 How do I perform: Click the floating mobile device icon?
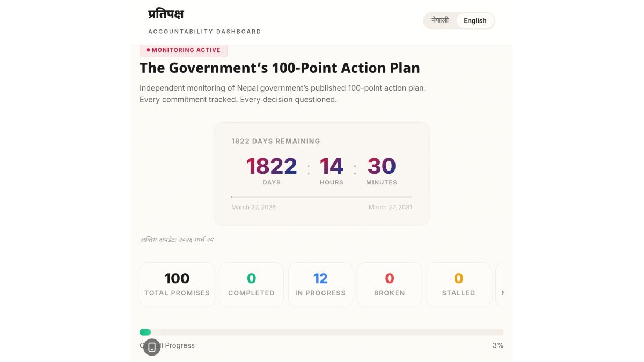pos(152,347)
